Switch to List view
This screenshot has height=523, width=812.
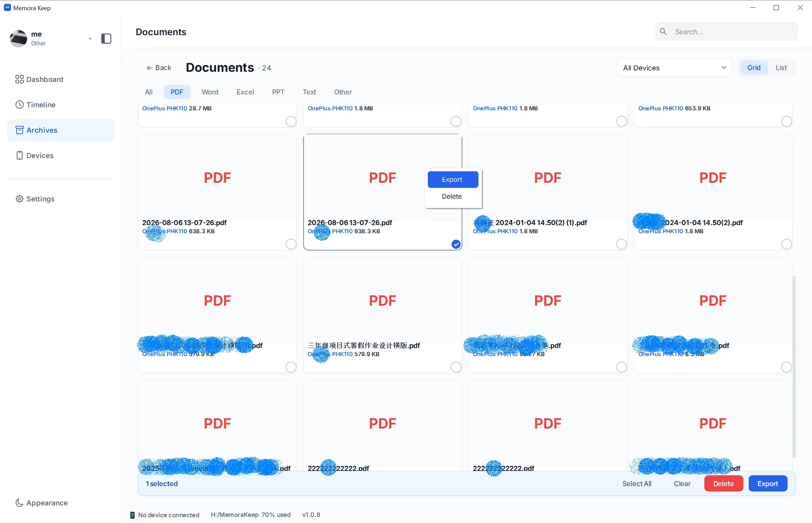pyautogui.click(x=781, y=68)
